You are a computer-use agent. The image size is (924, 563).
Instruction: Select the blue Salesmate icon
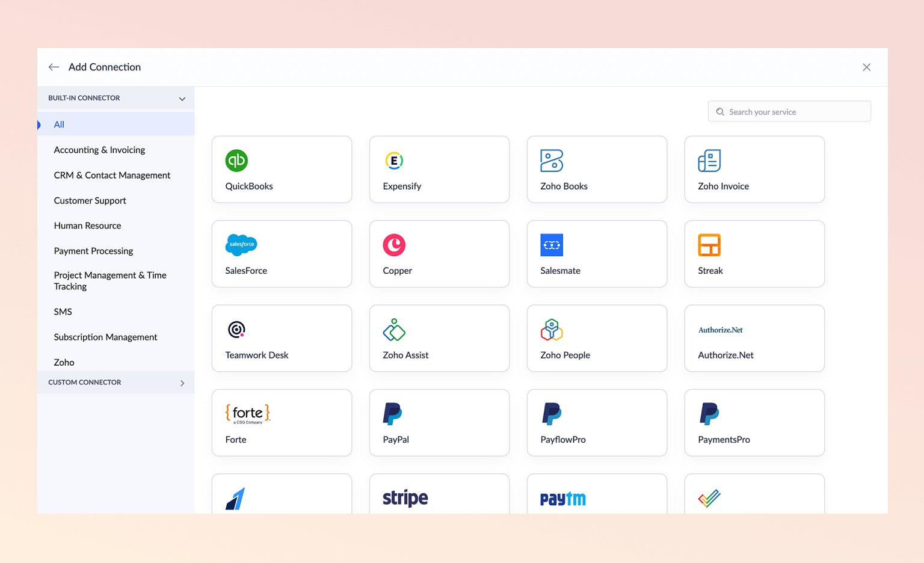click(x=552, y=245)
